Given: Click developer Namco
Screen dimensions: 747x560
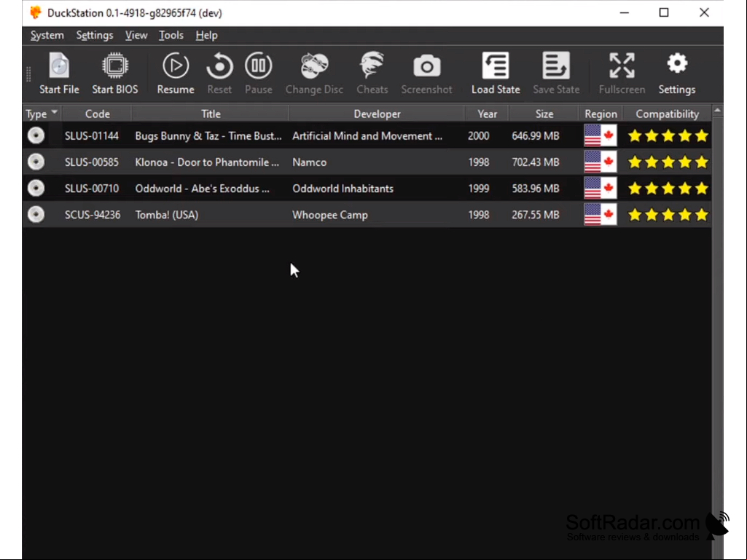Looking at the screenshot, I should tap(309, 162).
